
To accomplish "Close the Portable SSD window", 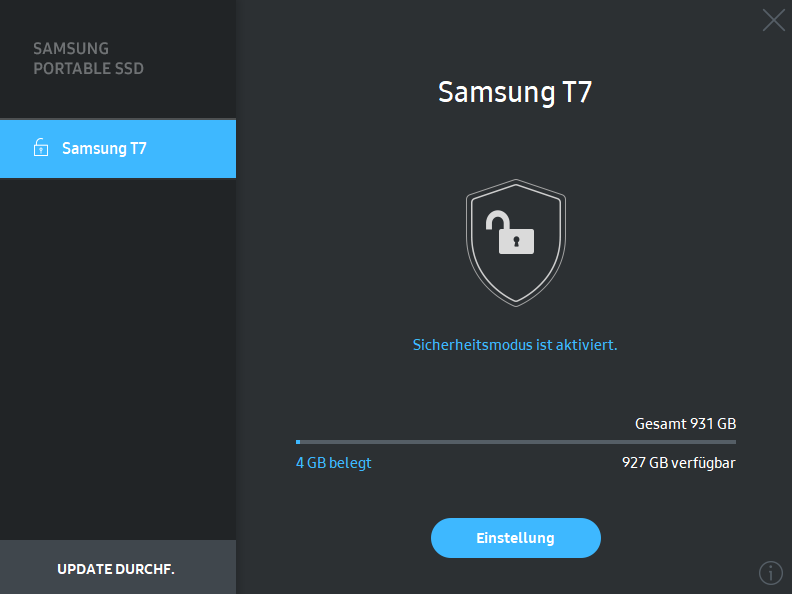I will click(773, 20).
